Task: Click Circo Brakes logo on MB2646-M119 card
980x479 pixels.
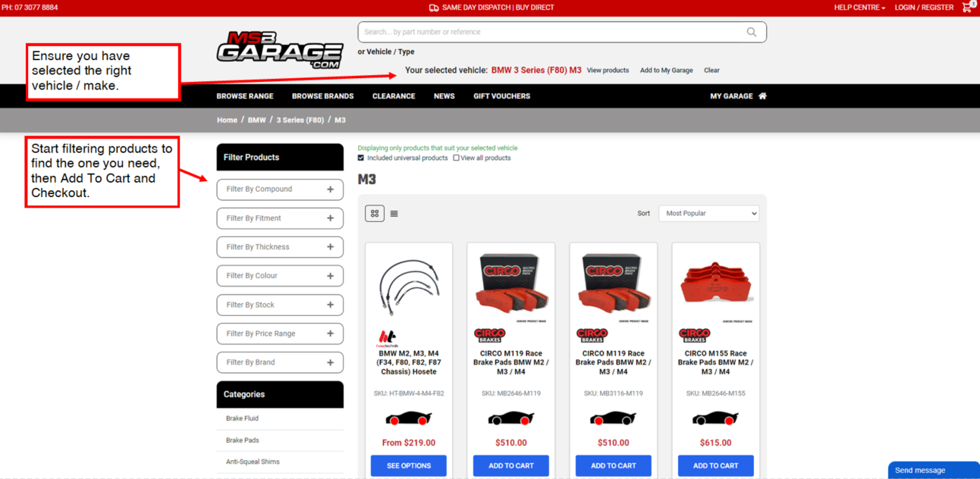Action: click(489, 335)
